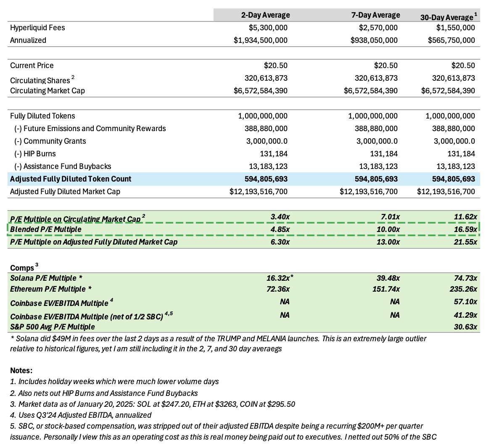This screenshot has width=486, height=448.
Task: Select the 13.00x multiple
Action: tap(388, 242)
